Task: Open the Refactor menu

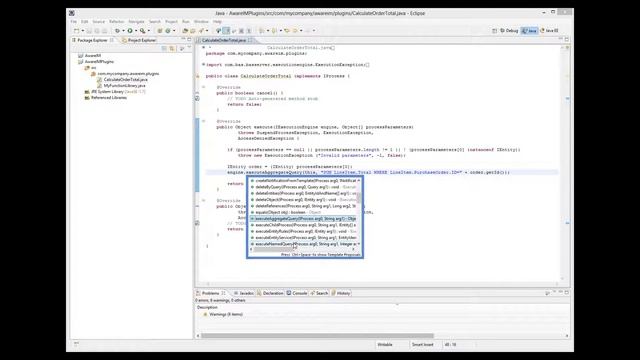Action: (x=116, y=22)
